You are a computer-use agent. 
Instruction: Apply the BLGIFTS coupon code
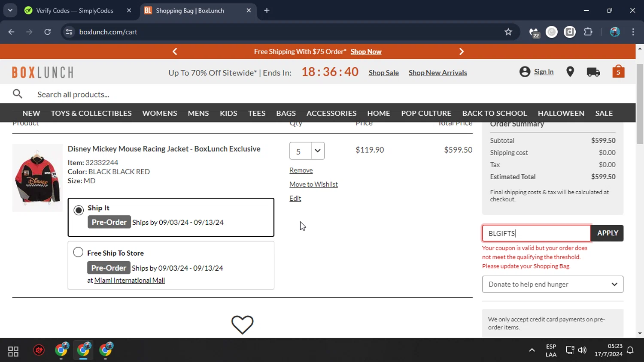coord(608,233)
